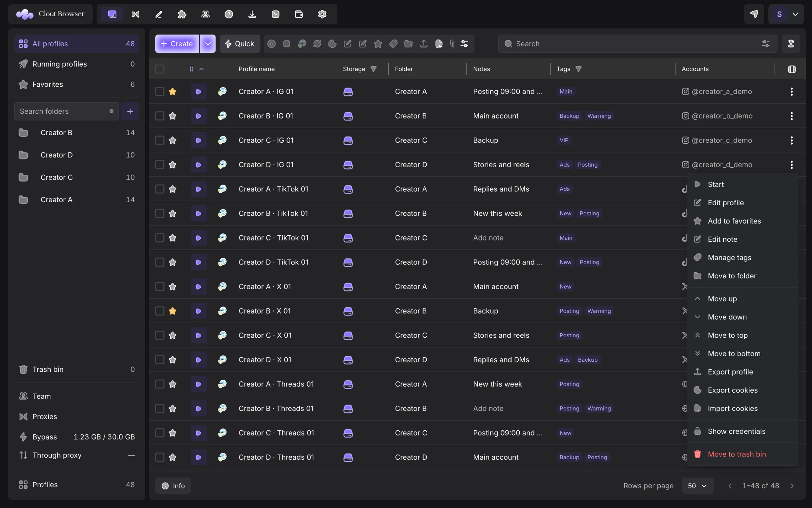The height and width of the screenshot is (508, 812).
Task: Click the cookie icon in toolbar
Action: click(x=332, y=44)
